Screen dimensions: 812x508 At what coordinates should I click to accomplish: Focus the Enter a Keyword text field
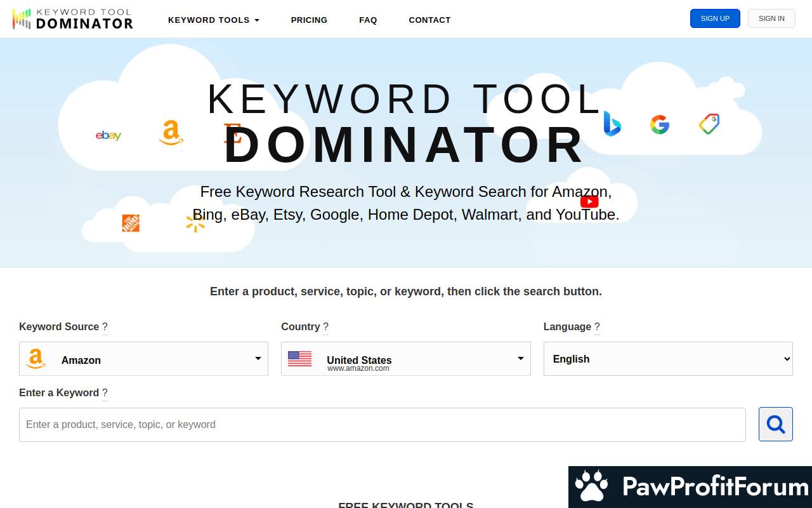[x=382, y=425]
